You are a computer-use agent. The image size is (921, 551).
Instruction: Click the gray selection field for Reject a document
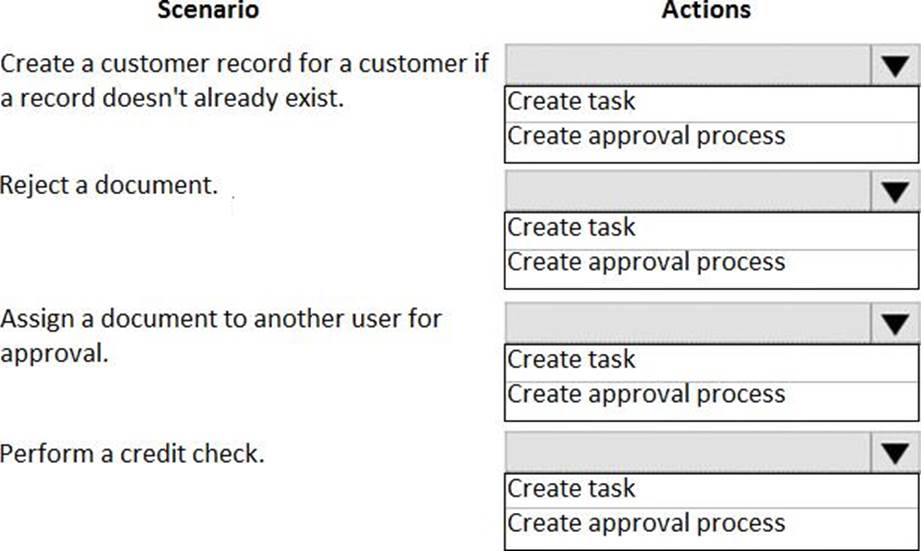coord(690,191)
